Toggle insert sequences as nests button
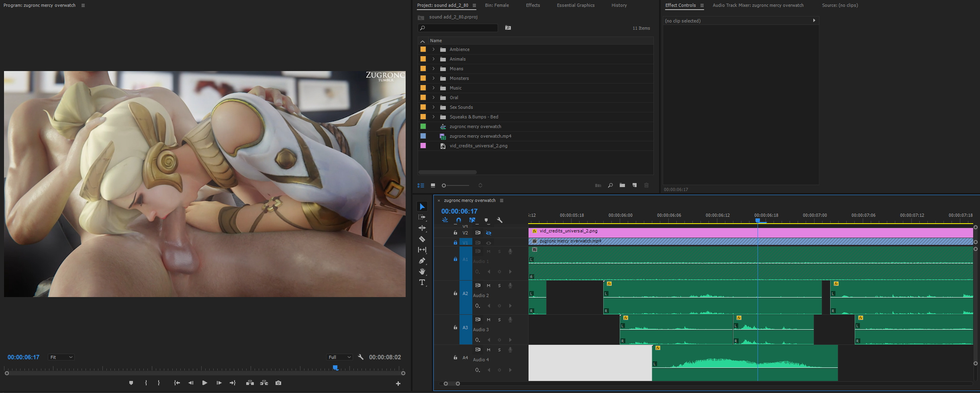The width and height of the screenshot is (980, 393). 445,220
